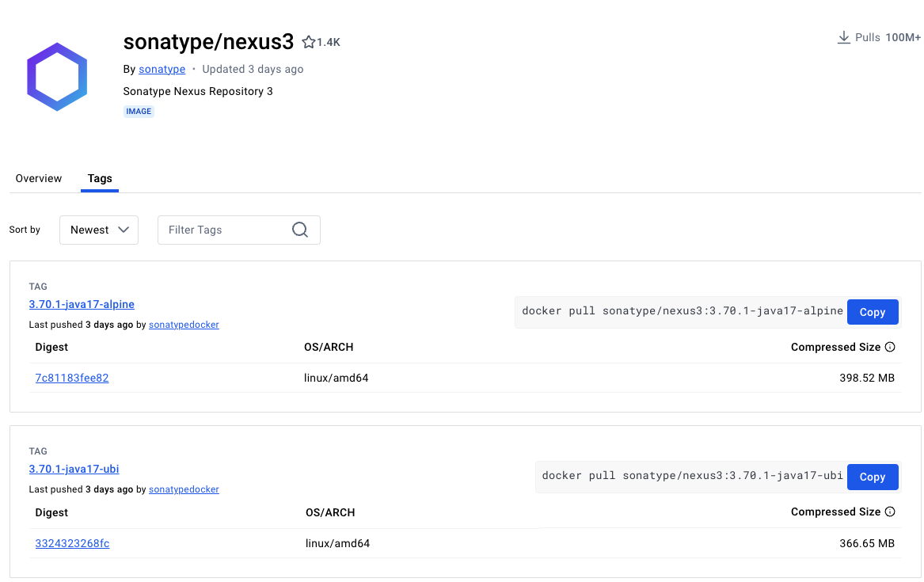Click the Compressed Size info icon for ubi tag

click(890, 512)
